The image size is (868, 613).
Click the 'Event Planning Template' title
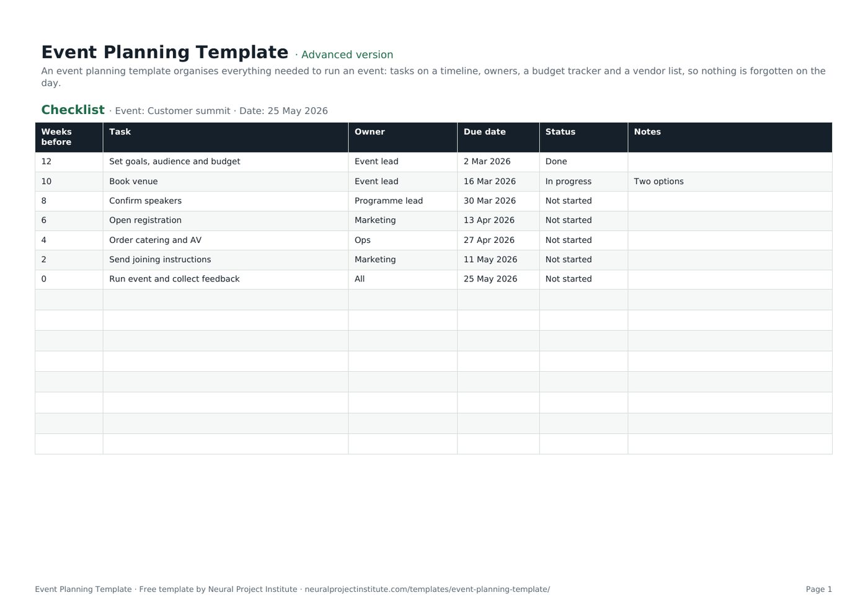[165, 52]
